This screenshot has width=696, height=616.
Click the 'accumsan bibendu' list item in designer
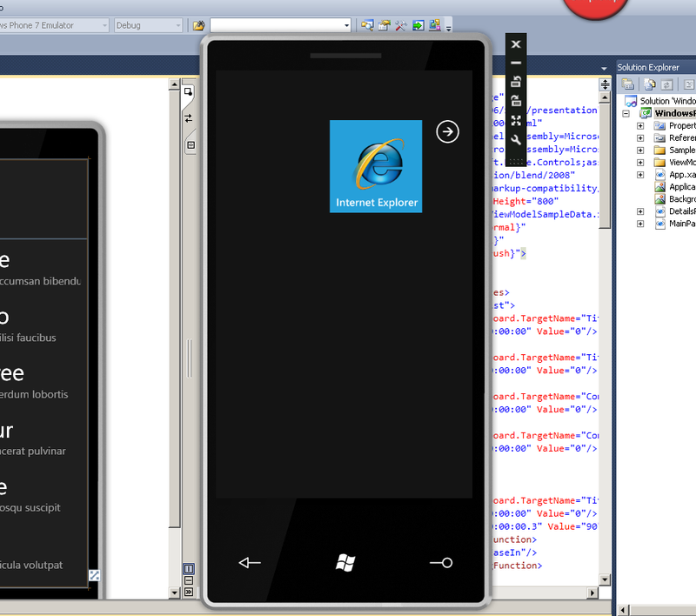pos(40,281)
